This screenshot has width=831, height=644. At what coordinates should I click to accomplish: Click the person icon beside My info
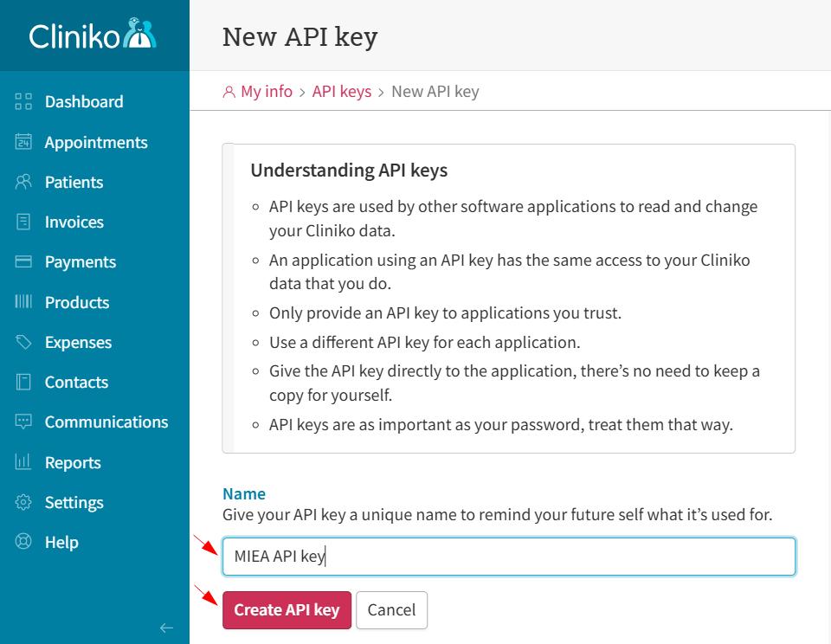pyautogui.click(x=229, y=91)
